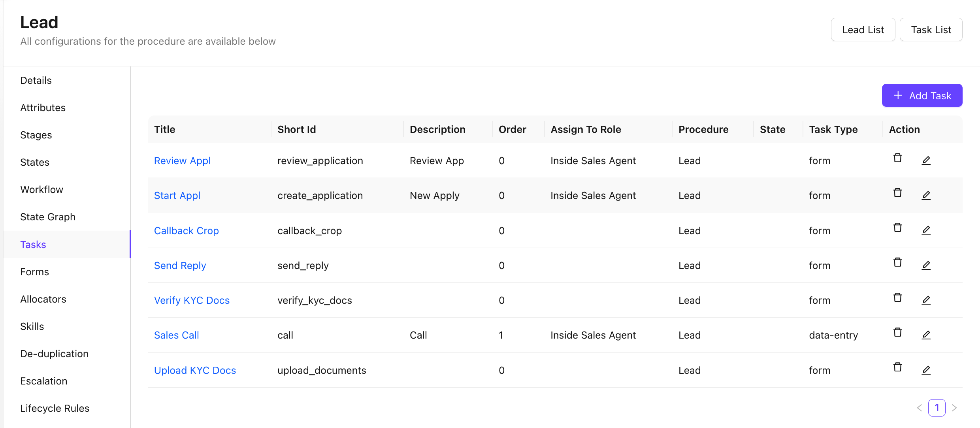
Task: Open the Sales Call task link
Action: (176, 335)
